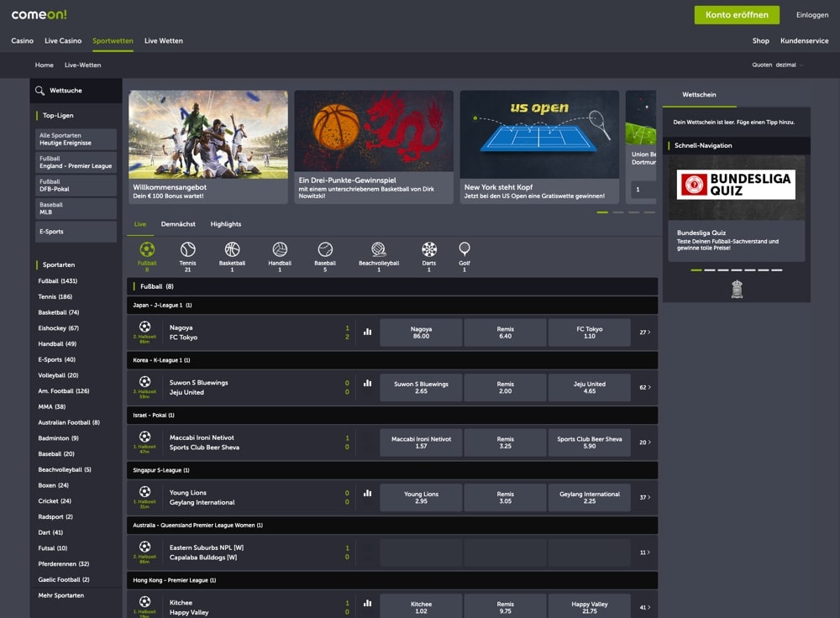This screenshot has width=840, height=618.
Task: Select the Darts sport icon filter
Action: coord(429,256)
